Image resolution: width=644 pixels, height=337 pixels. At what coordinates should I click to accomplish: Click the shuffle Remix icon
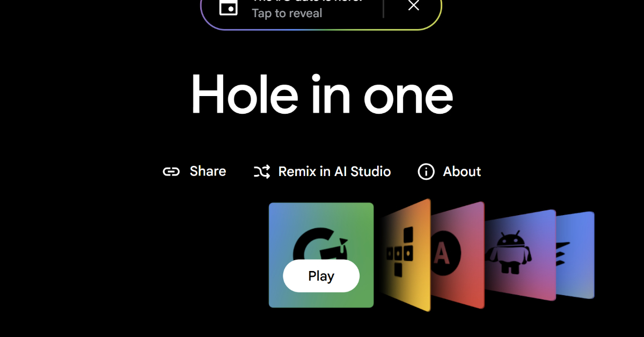[262, 172]
